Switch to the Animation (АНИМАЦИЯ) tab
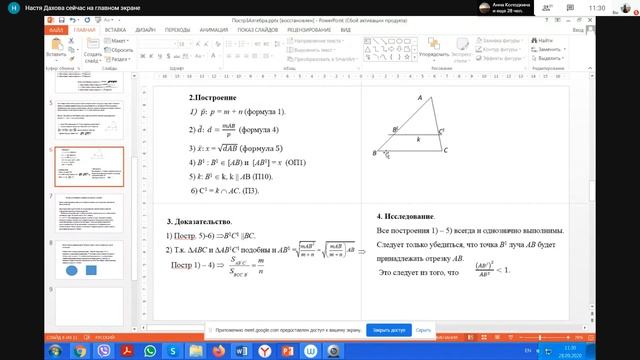Viewport: 640px width, 360px height. click(214, 30)
